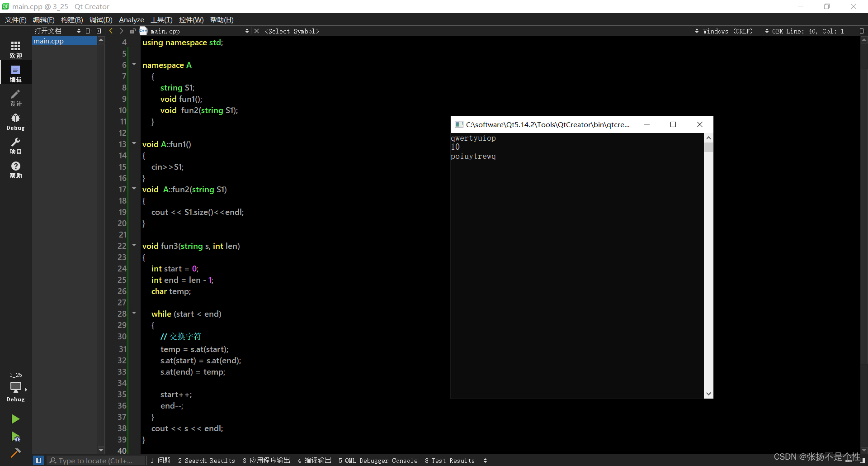The width and height of the screenshot is (868, 466).
Task: Open the 8 Test Results panel
Action: pos(450,460)
